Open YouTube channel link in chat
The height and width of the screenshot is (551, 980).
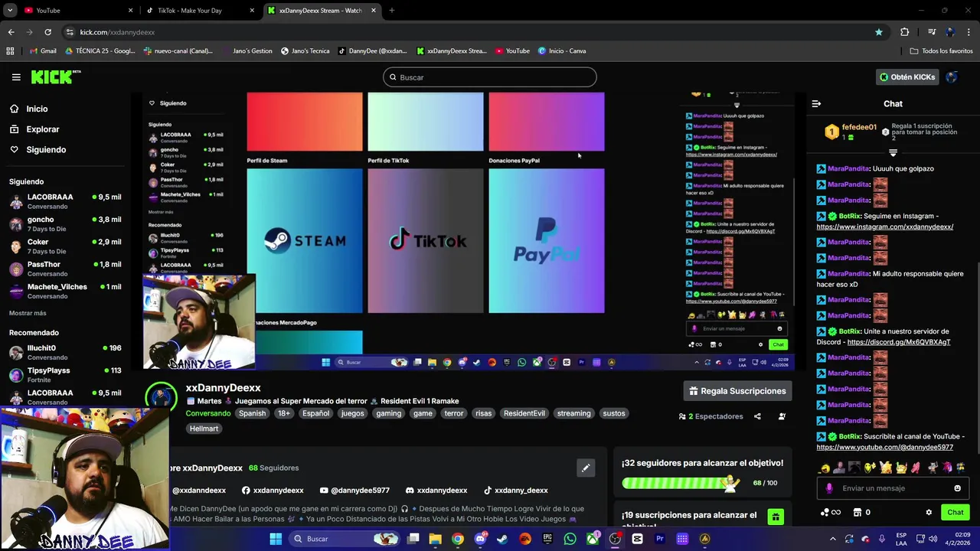pyautogui.click(x=884, y=447)
